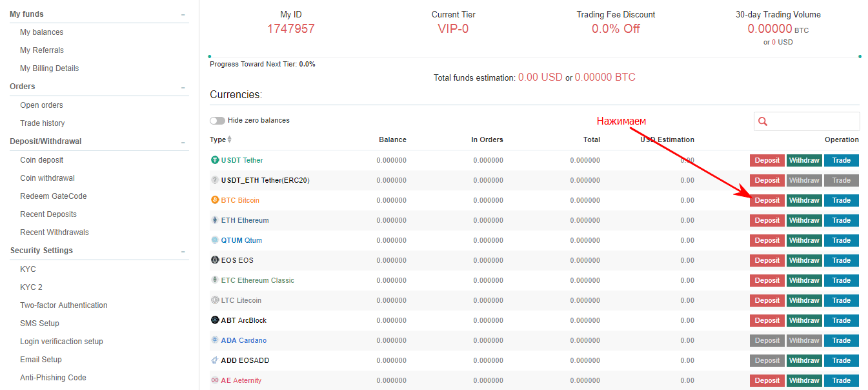Click the magnifier icon in currency search
The height and width of the screenshot is (390, 868).
pyautogui.click(x=763, y=121)
